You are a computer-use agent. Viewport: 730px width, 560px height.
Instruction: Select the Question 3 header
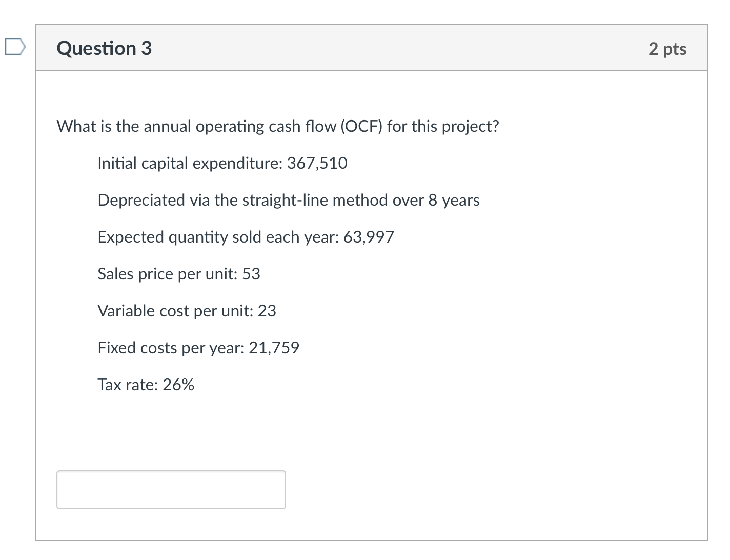tap(104, 48)
